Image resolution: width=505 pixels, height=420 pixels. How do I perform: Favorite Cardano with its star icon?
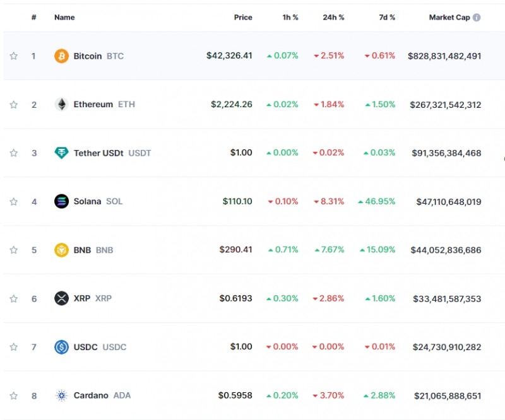point(14,396)
